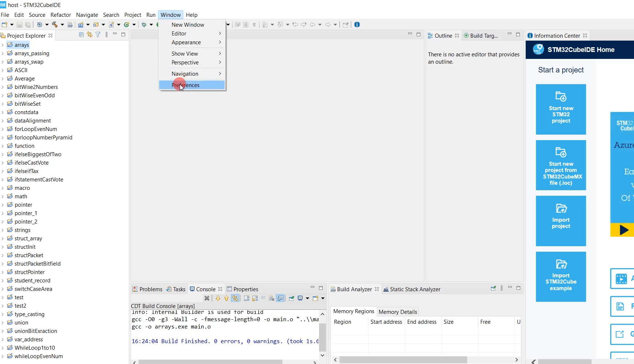Close the Information Center tab
This screenshot has width=634, height=364.
click(x=585, y=35)
